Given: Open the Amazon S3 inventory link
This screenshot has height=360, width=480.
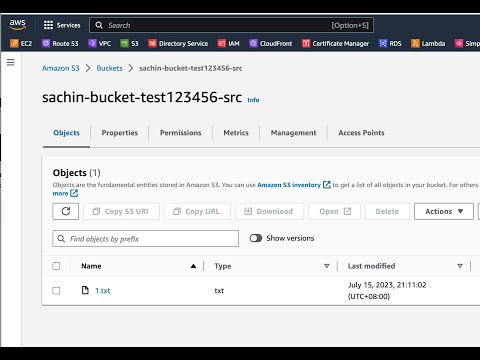Looking at the screenshot, I should click(x=293, y=185).
